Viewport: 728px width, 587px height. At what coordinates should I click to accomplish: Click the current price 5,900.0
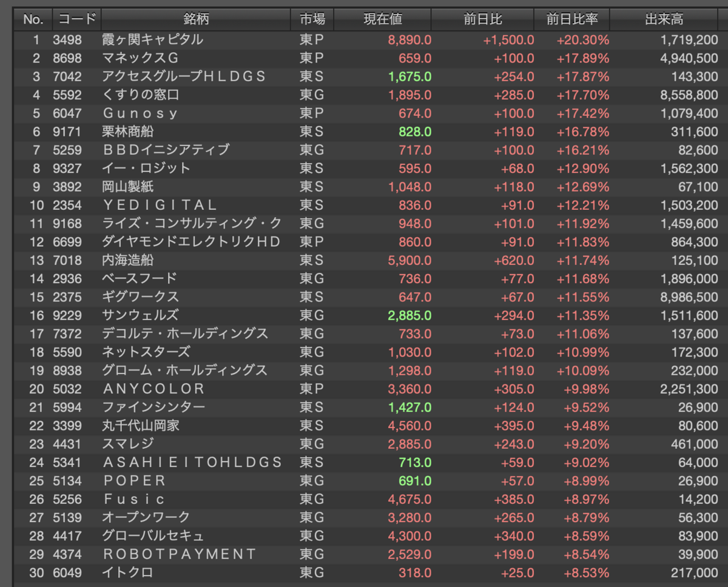click(409, 260)
